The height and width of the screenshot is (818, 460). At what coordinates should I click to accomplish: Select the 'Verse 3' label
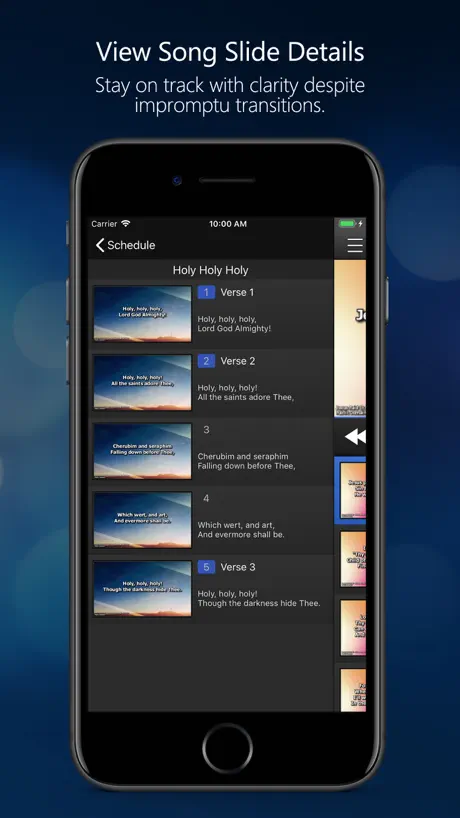(x=238, y=567)
